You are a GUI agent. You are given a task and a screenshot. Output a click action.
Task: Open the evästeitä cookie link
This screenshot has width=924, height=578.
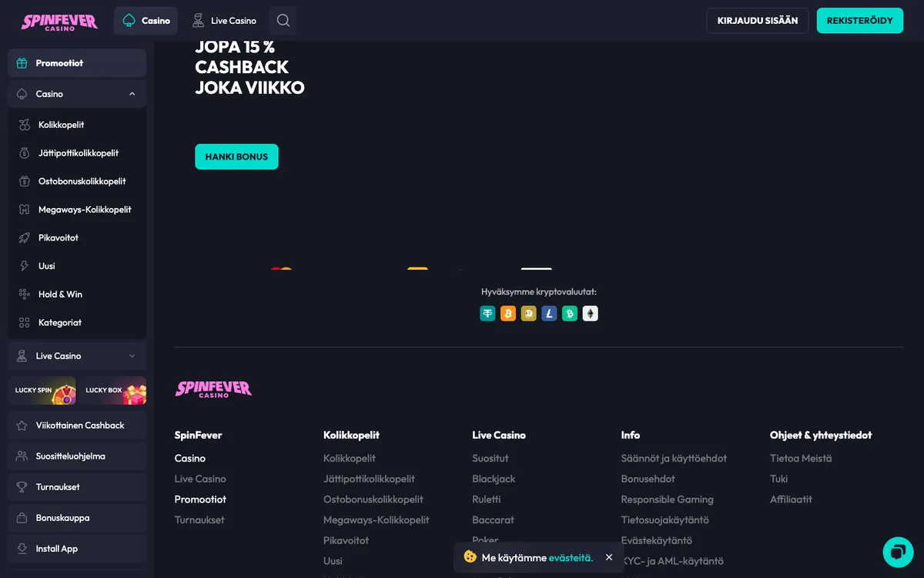click(571, 558)
